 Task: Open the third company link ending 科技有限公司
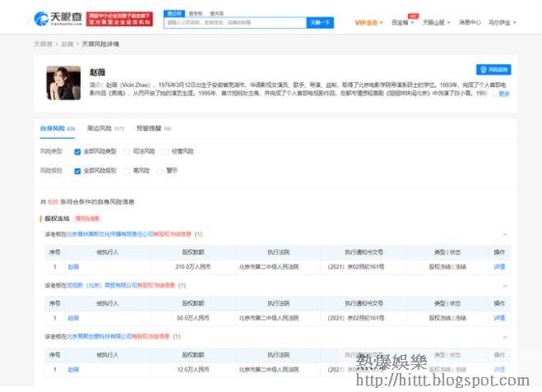pyautogui.click(x=100, y=337)
